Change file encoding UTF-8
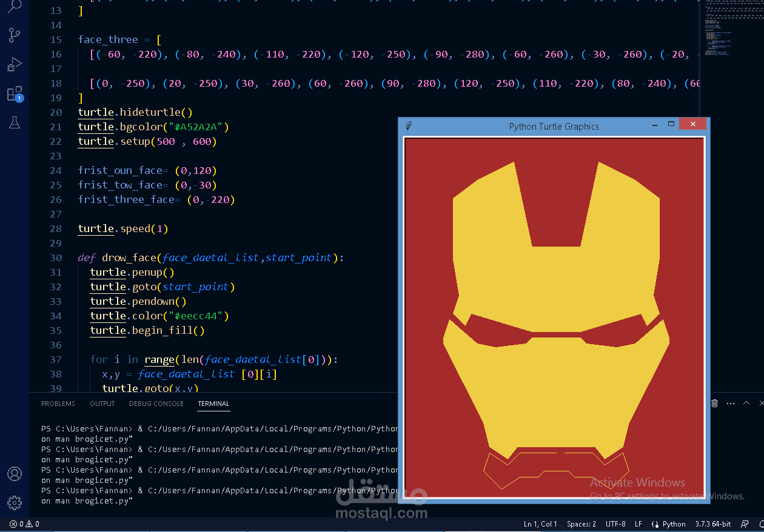764x532 pixels. coord(615,524)
